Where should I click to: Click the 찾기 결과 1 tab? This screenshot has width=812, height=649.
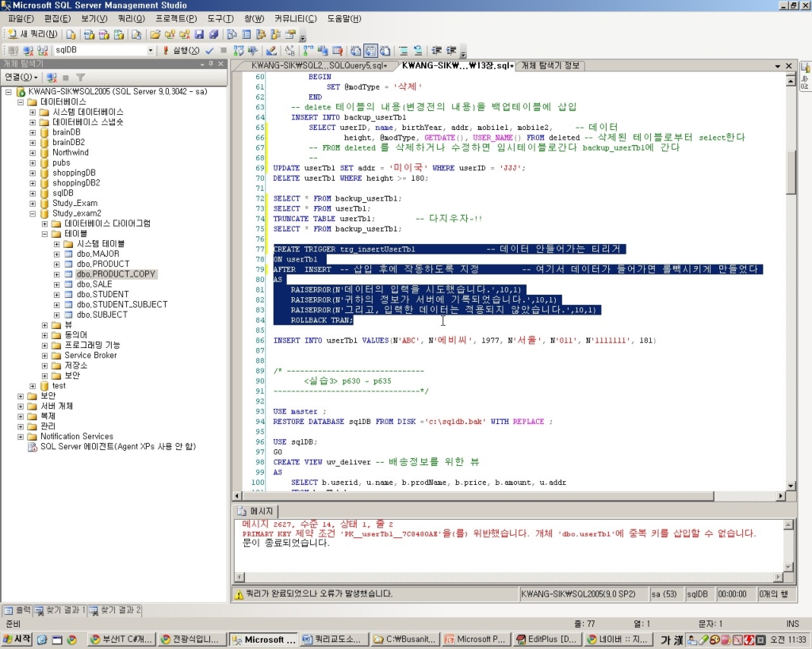point(59,611)
